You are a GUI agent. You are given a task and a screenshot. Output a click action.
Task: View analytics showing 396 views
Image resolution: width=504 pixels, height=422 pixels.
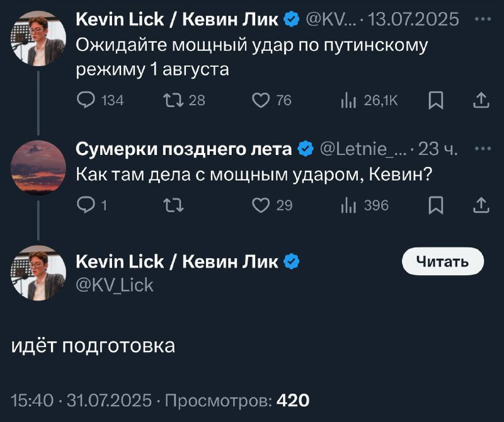click(347, 205)
